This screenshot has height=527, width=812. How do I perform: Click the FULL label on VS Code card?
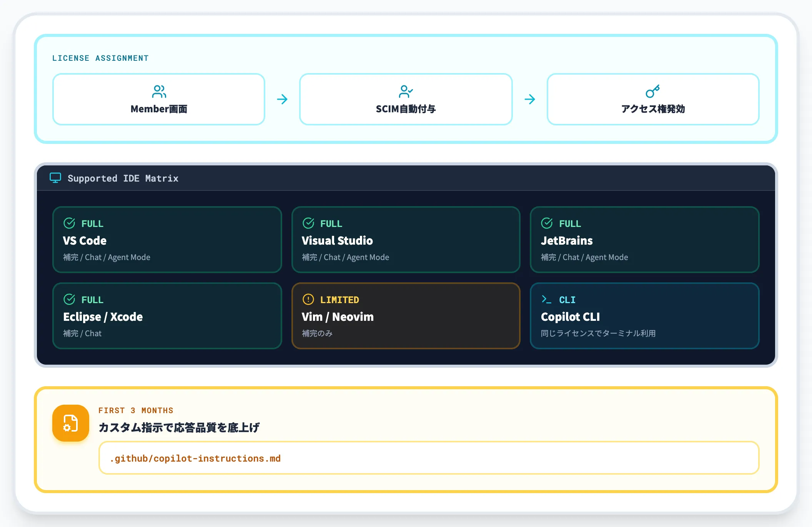click(x=92, y=223)
